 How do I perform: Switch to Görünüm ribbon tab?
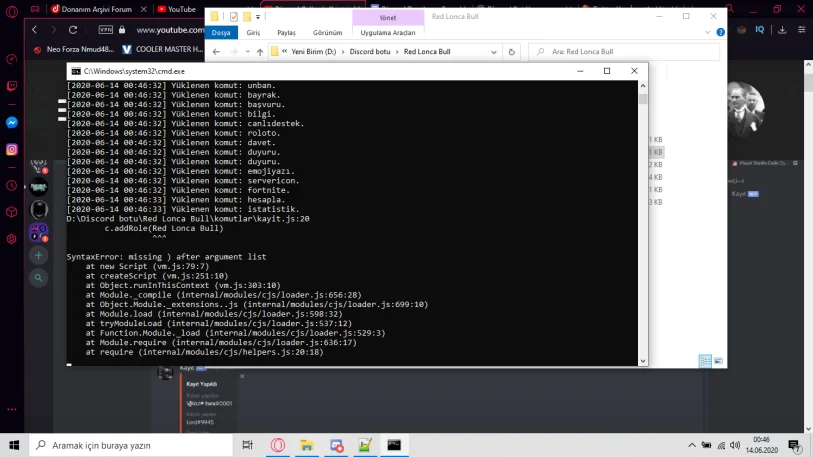point(328,32)
